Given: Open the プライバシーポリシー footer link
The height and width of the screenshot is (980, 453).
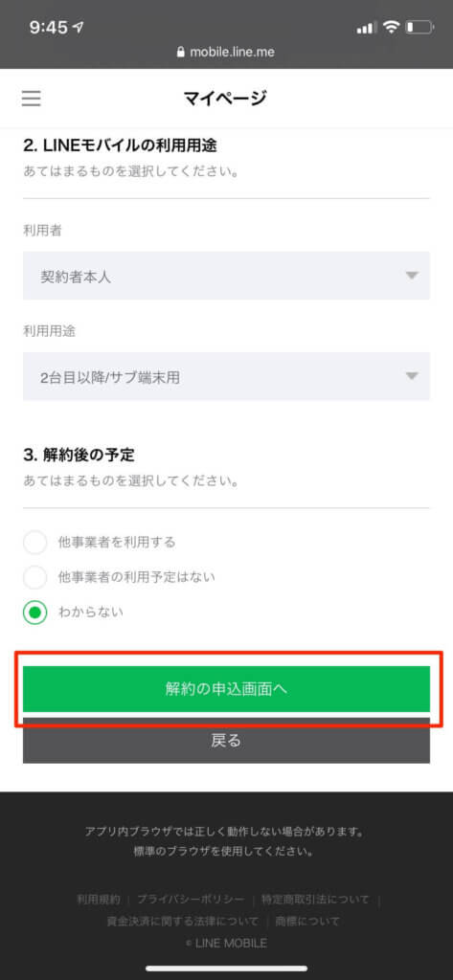Looking at the screenshot, I should tap(191, 900).
